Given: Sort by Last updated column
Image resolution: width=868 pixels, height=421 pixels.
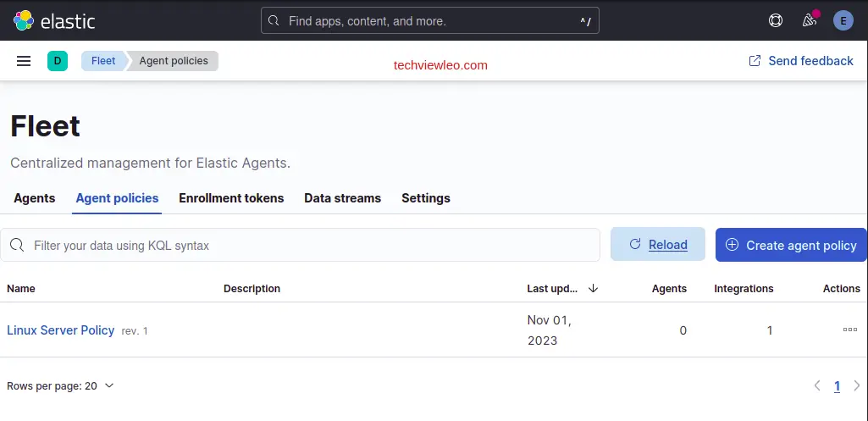Looking at the screenshot, I should click(562, 288).
